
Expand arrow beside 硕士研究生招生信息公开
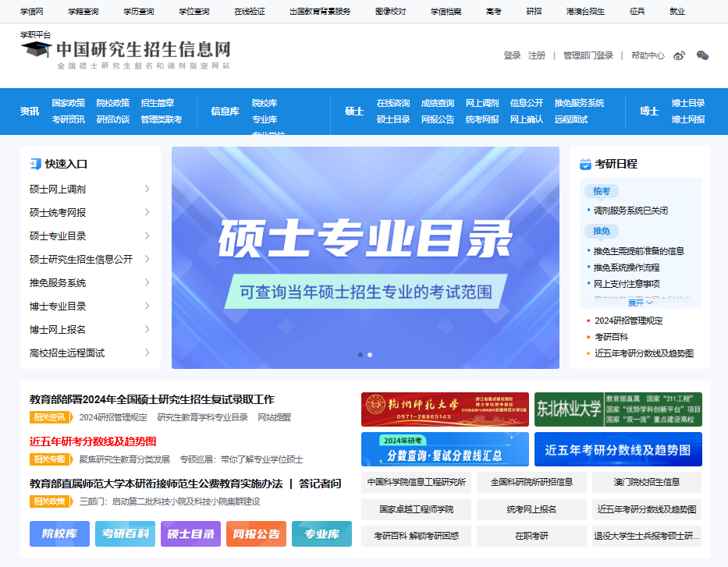click(x=147, y=259)
